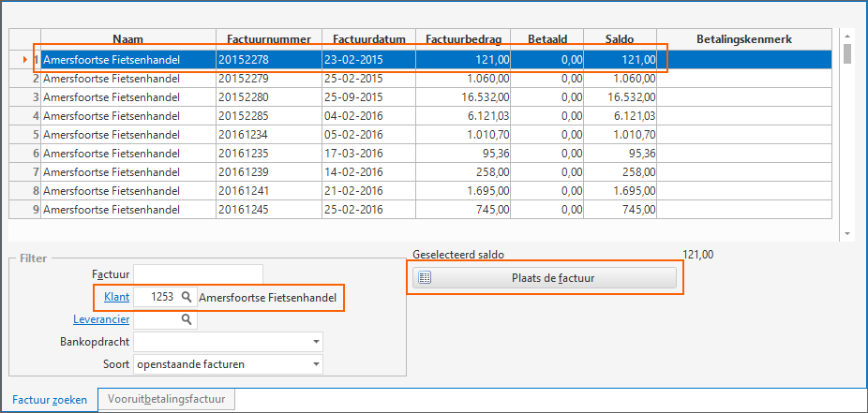Click the grid icon on Plaats de factuur
The width and height of the screenshot is (868, 413).
pyautogui.click(x=425, y=277)
